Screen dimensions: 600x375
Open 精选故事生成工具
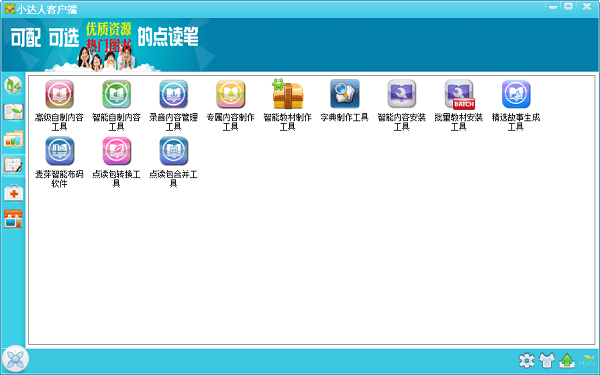(x=516, y=94)
